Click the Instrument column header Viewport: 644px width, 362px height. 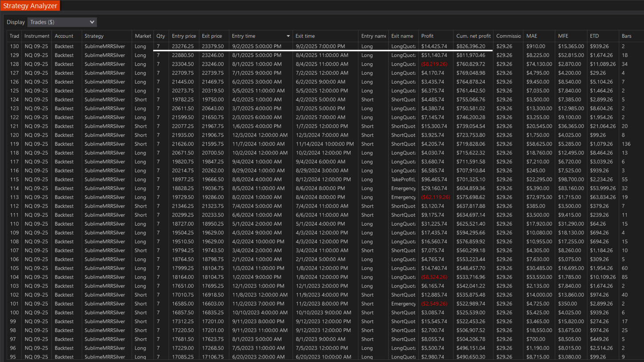tap(37, 36)
